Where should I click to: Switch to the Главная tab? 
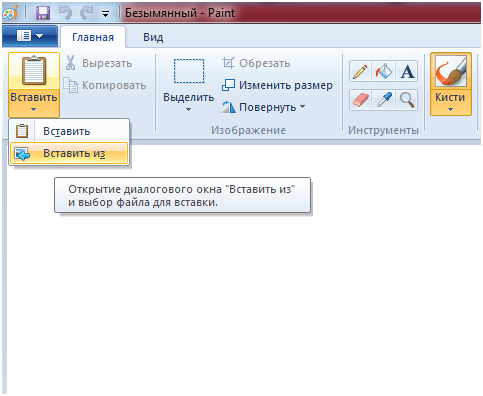(93, 37)
